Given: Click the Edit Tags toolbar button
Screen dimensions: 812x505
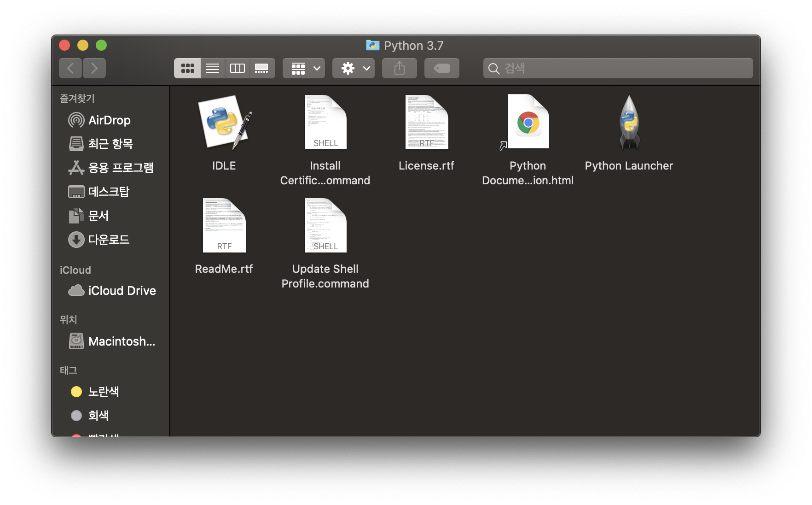Looking at the screenshot, I should point(442,68).
